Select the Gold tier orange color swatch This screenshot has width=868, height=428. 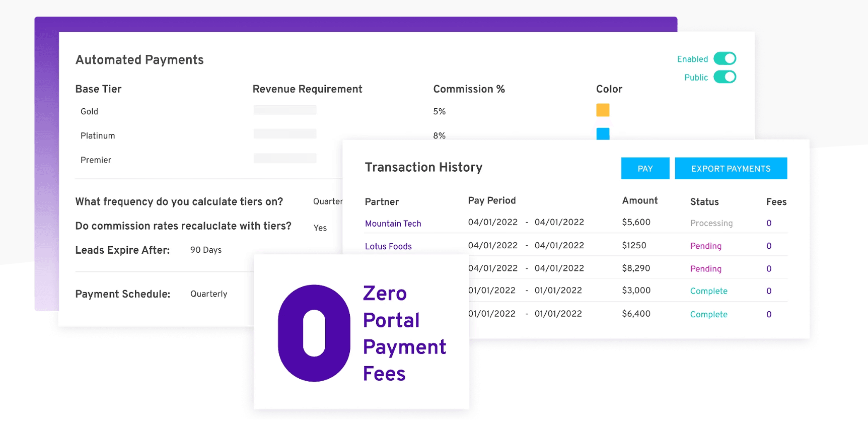(603, 110)
